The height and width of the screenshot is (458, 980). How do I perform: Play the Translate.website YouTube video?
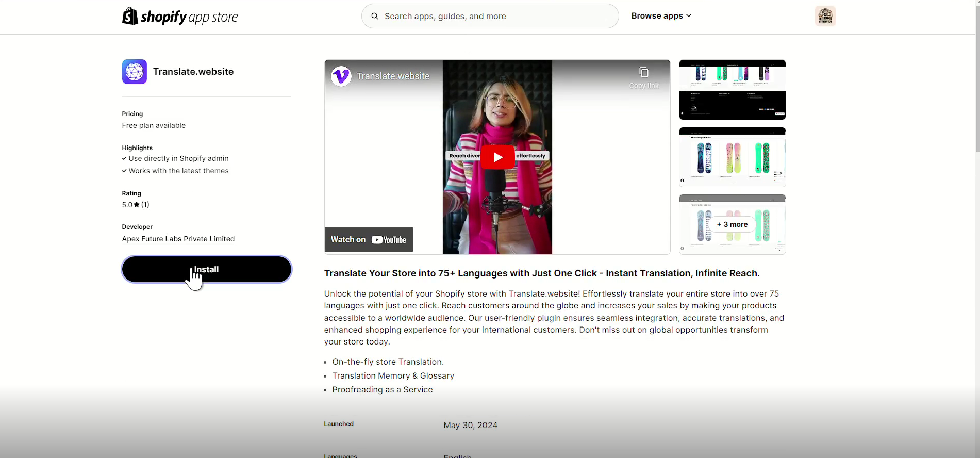click(497, 157)
